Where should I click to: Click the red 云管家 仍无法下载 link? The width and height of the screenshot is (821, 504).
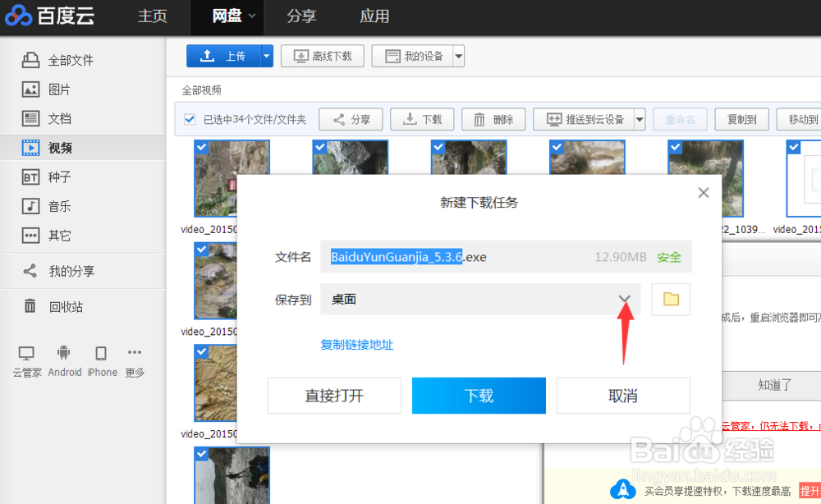click(771, 426)
